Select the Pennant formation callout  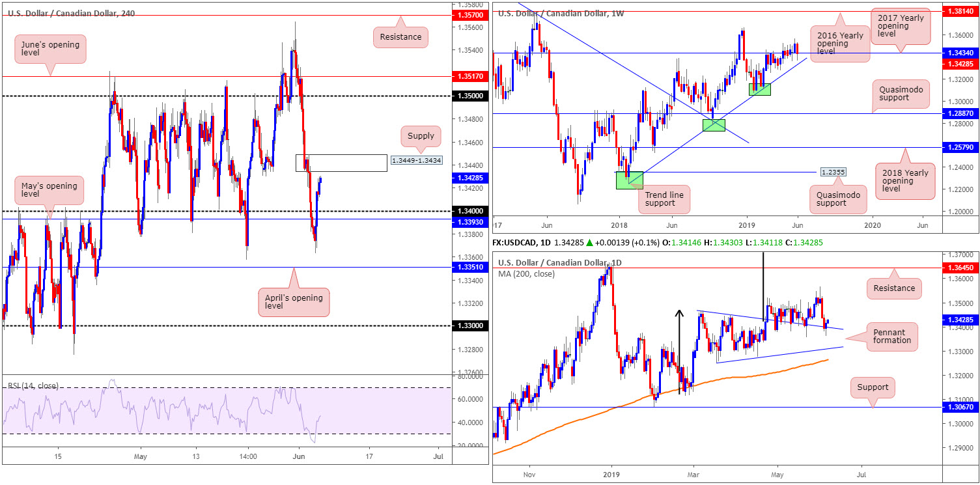tap(891, 337)
